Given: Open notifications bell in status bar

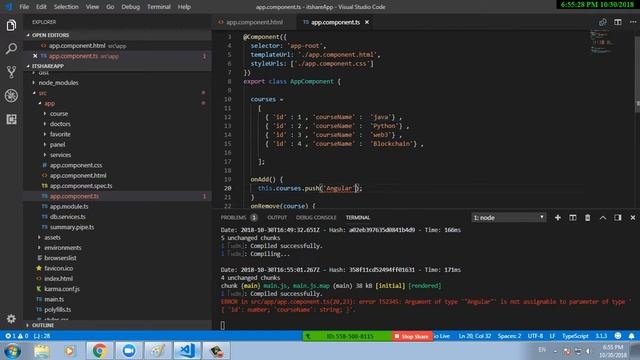Looking at the screenshot, I should (631, 336).
